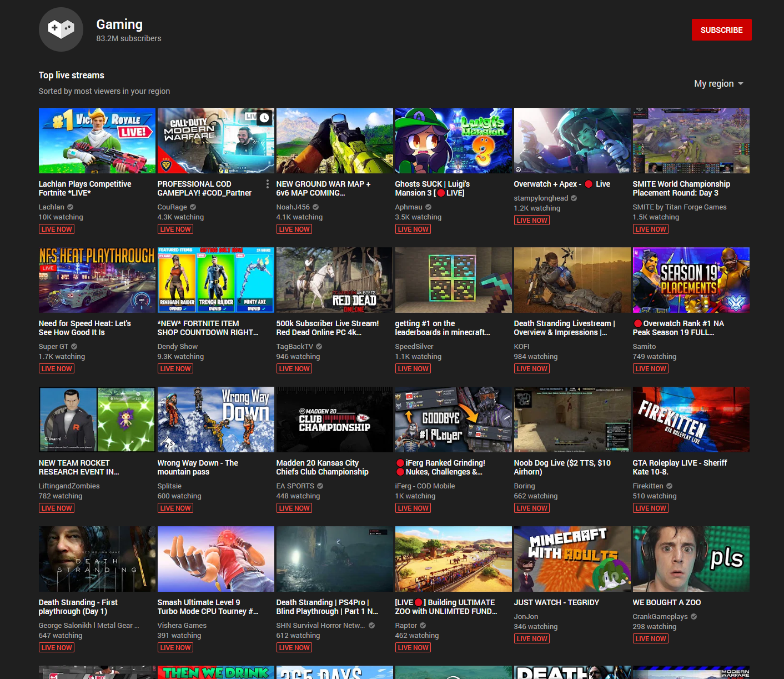The height and width of the screenshot is (679, 784).
Task: Open Death Stranding Livestream Overview title
Action: (x=565, y=328)
